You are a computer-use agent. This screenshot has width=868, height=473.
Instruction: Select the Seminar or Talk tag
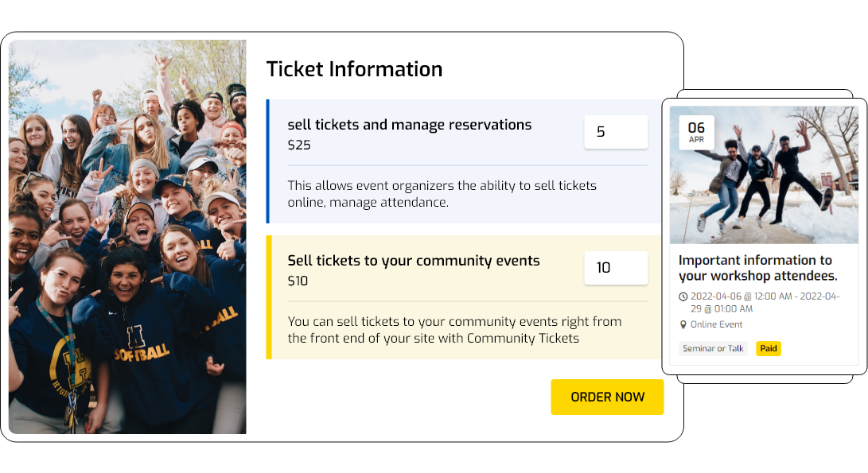pyautogui.click(x=713, y=348)
